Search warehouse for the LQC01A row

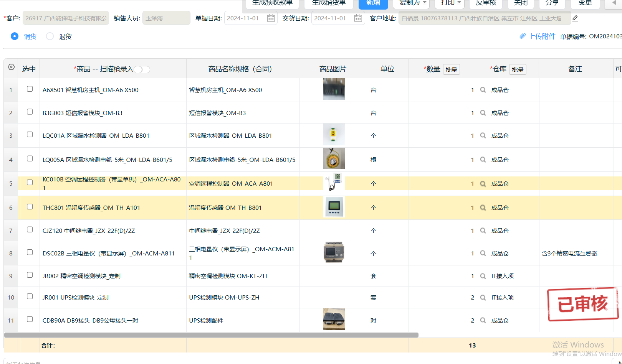click(x=483, y=135)
